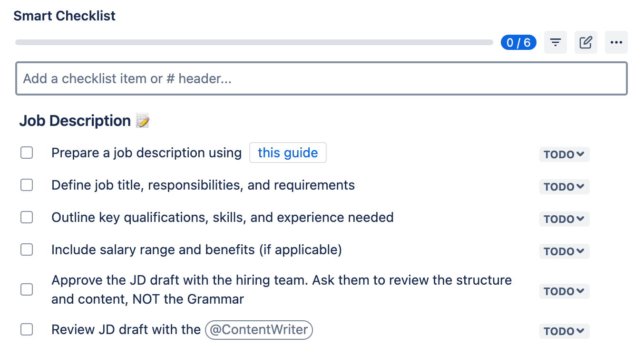This screenshot has width=644, height=364.
Task: Expand TODO dropdown for 'Review JD draft' item
Action: (564, 331)
